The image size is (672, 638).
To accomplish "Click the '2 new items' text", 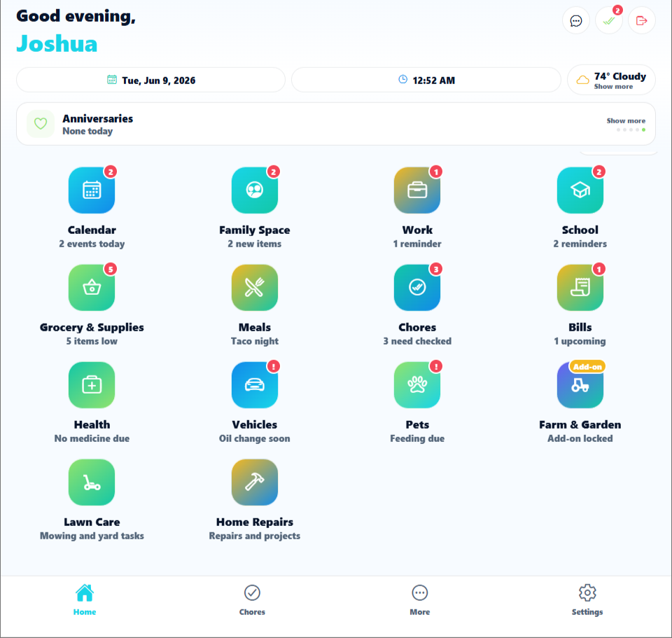I will 255,244.
